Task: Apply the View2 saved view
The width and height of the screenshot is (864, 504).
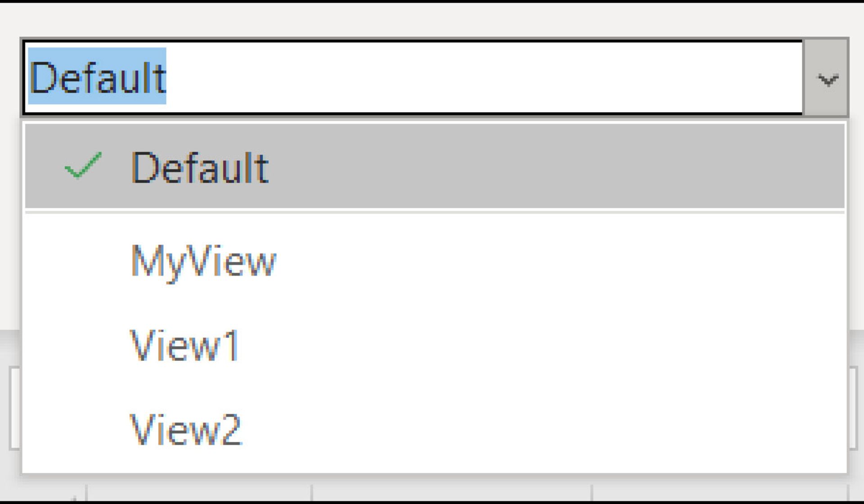Action: click(x=435, y=430)
